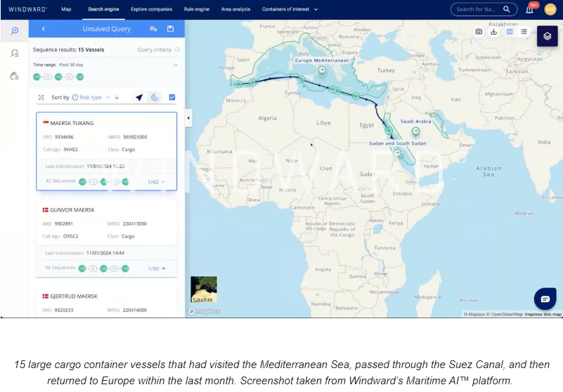Click the Query criteria info icon
This screenshot has width=563, height=392.
coord(177,50)
